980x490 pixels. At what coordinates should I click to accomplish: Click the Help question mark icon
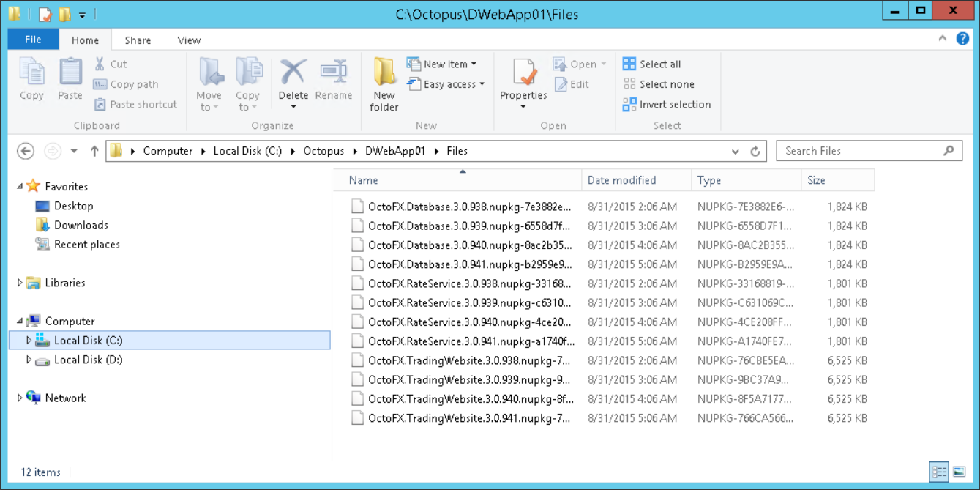point(962,40)
